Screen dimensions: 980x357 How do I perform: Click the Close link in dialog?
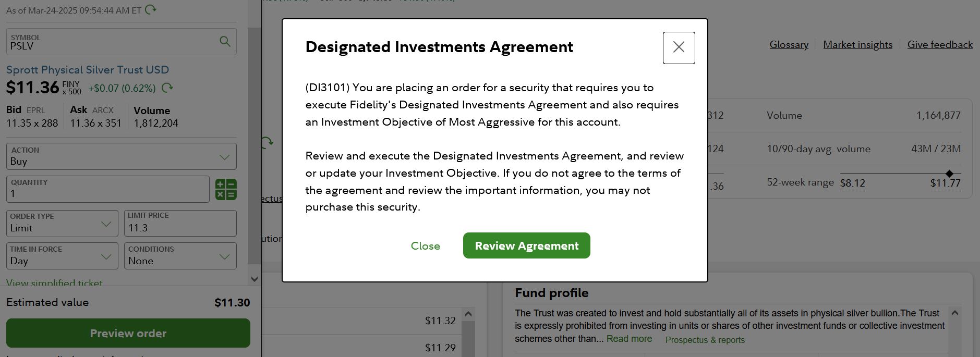[425, 246]
